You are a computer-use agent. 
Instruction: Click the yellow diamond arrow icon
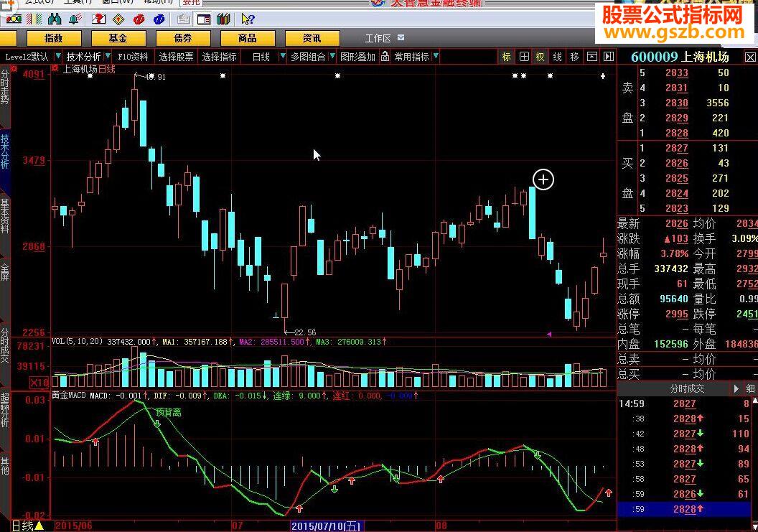[x=118, y=19]
